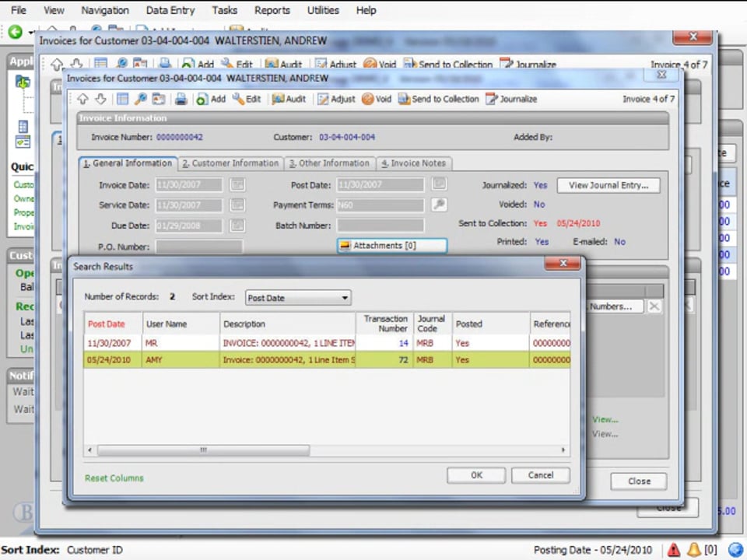Journalize the invoice
The width and height of the screenshot is (747, 560).
(511, 99)
